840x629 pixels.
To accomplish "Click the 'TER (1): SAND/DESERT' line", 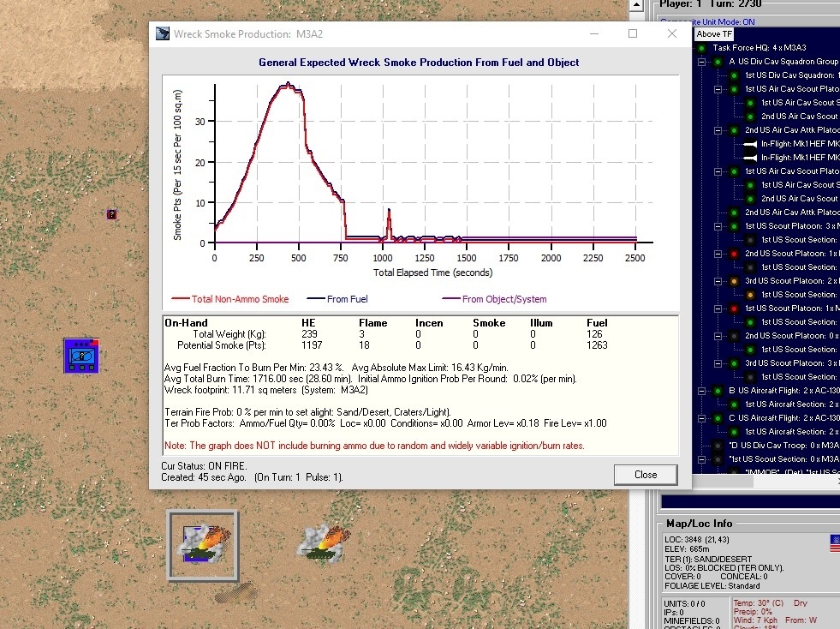I will click(x=708, y=559).
